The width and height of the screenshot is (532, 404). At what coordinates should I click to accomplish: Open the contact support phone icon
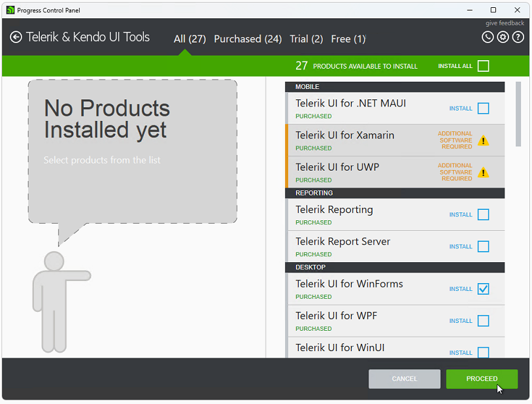tap(488, 37)
